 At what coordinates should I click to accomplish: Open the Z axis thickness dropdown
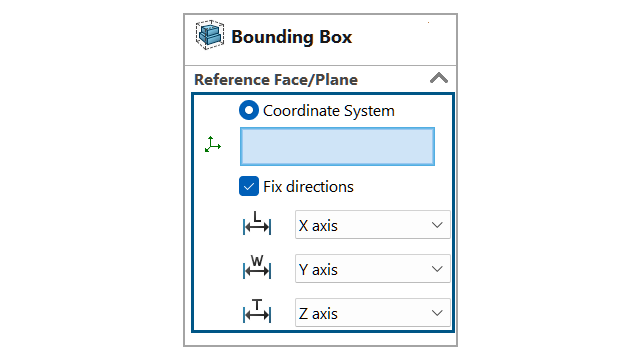point(373,313)
